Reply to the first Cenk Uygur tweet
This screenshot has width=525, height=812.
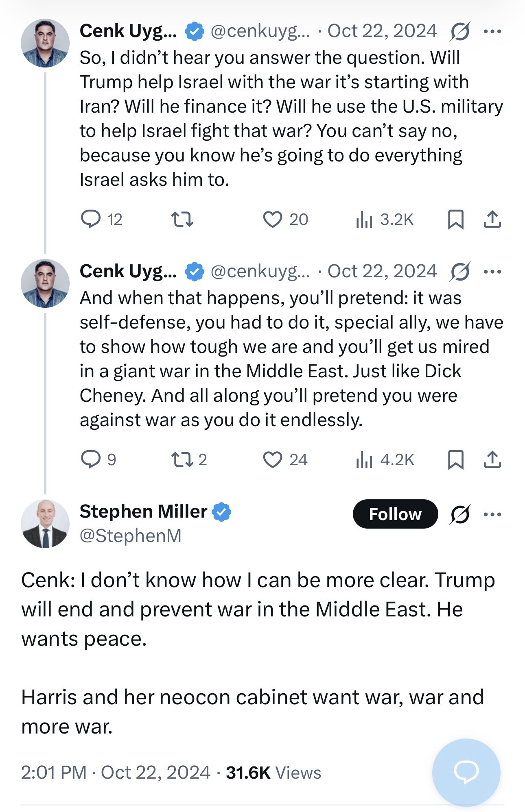tap(91, 219)
